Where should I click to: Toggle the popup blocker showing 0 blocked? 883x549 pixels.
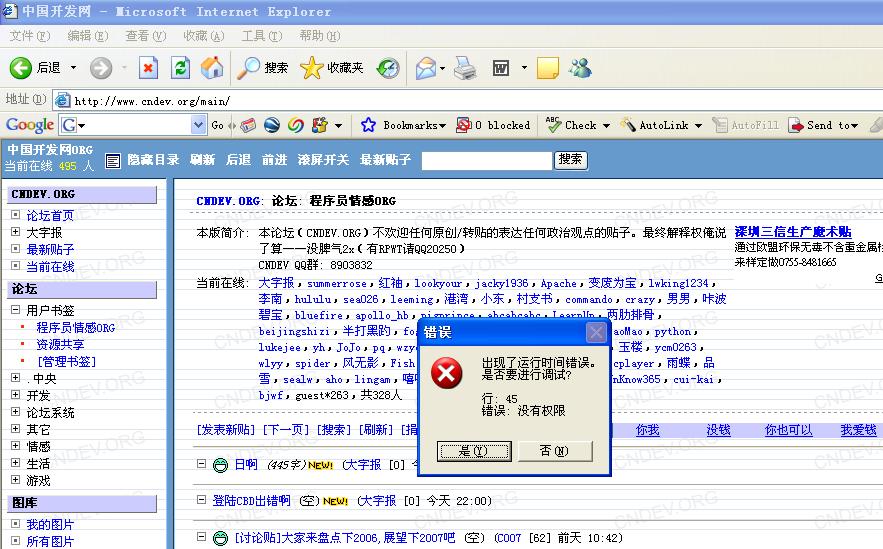click(493, 125)
